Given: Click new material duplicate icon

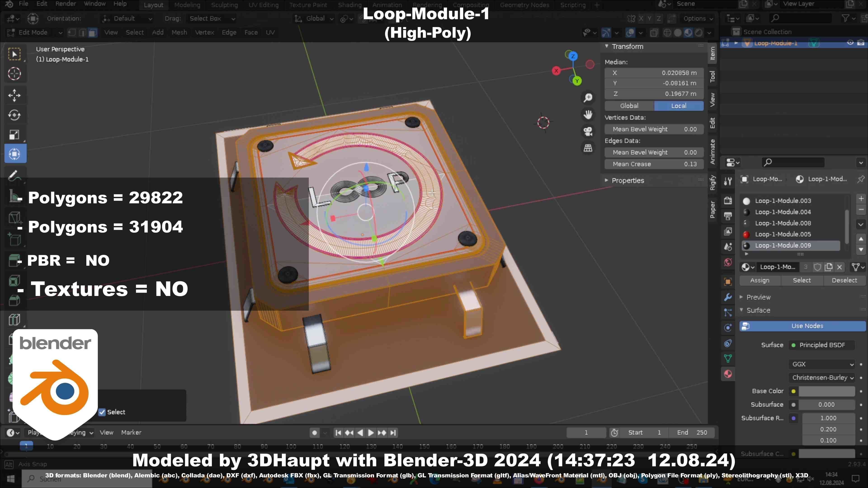Looking at the screenshot, I should click(829, 267).
